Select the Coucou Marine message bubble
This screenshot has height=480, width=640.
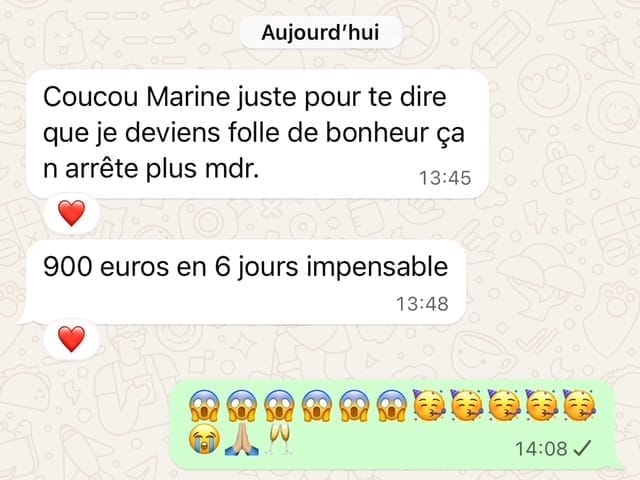coord(258,134)
